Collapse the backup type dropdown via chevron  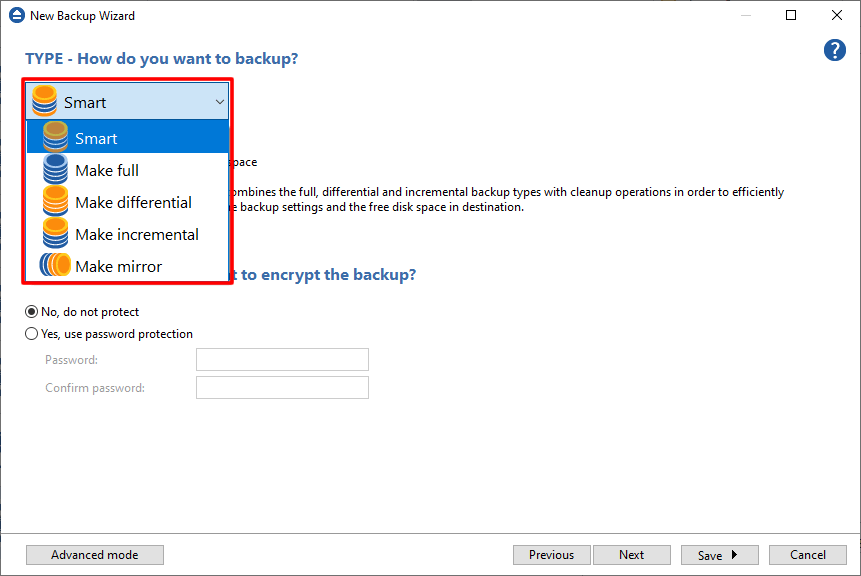tap(219, 102)
